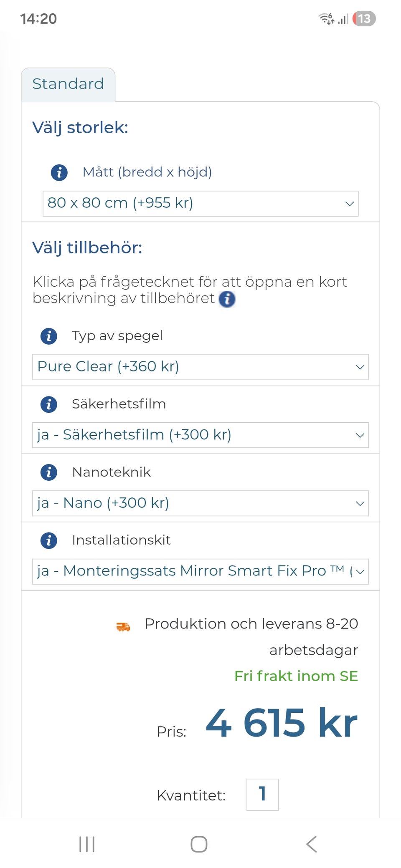The height and width of the screenshot is (868, 401).
Task: Tap info icon beside Installationskit
Action: [48, 540]
